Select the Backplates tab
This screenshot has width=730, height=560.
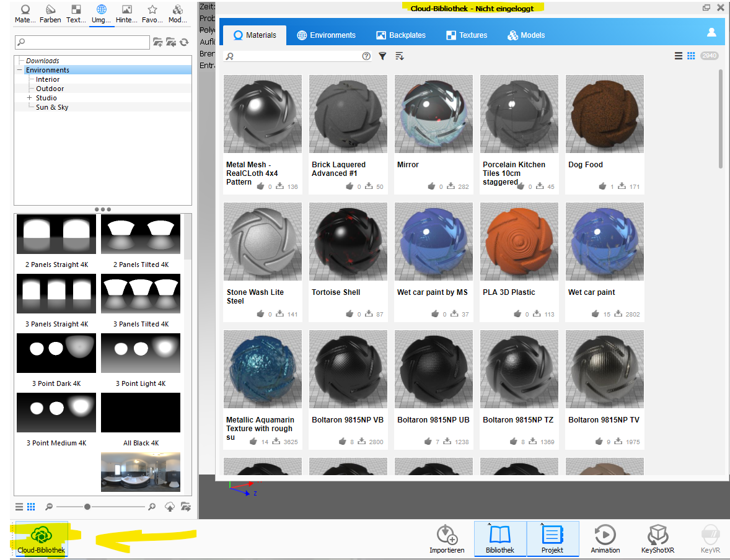(x=401, y=35)
